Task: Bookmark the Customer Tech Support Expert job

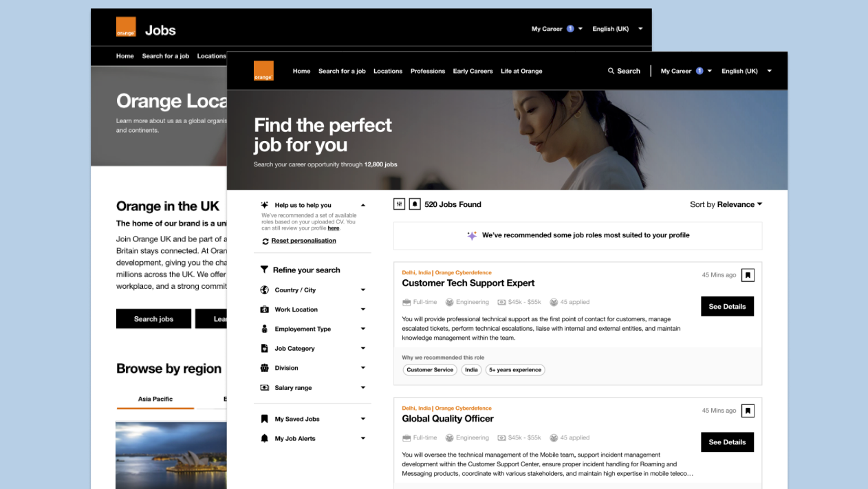Action: (x=748, y=275)
